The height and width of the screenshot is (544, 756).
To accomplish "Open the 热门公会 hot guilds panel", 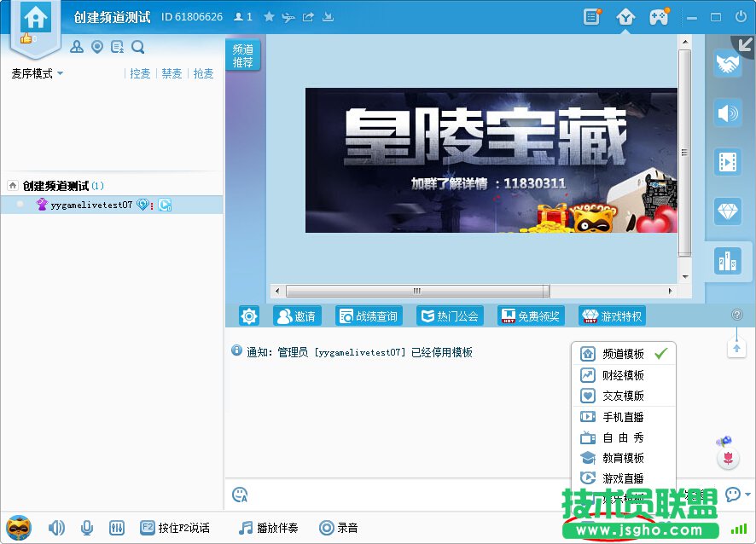I will pos(450,315).
